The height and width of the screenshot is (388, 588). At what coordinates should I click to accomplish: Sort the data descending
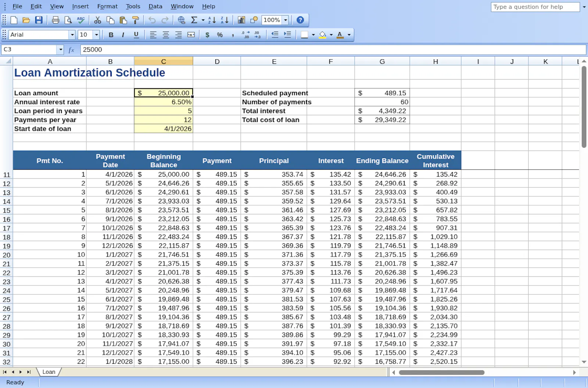[x=225, y=20]
